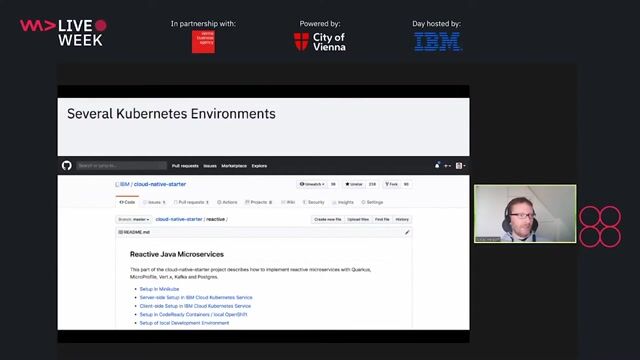Focus the GitHub search field
640x360 pixels.
pos(121,166)
